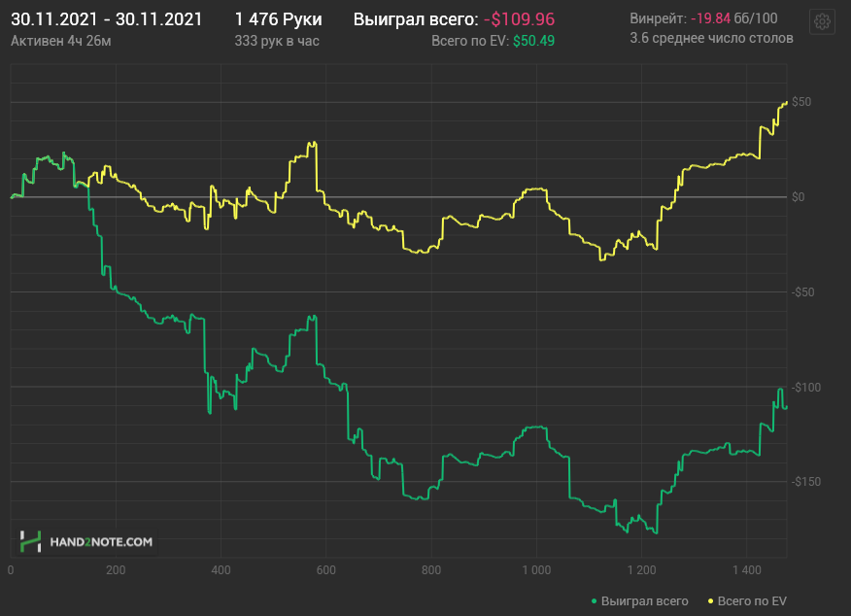Click the 'Активен 4ч 26м' label
Viewport: 851px width, 616px height.
(x=61, y=41)
